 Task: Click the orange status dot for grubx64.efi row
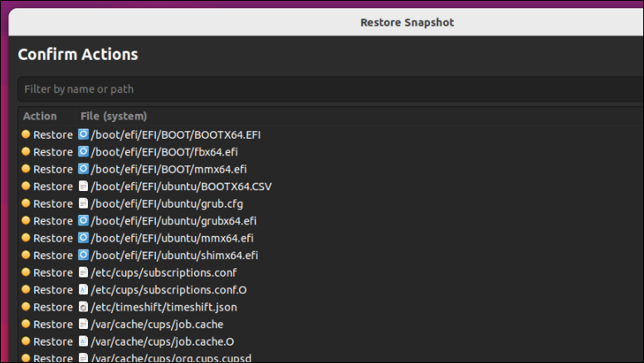point(26,220)
